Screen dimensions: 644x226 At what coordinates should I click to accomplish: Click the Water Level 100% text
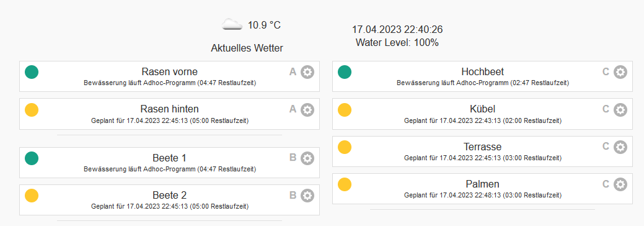tap(397, 42)
